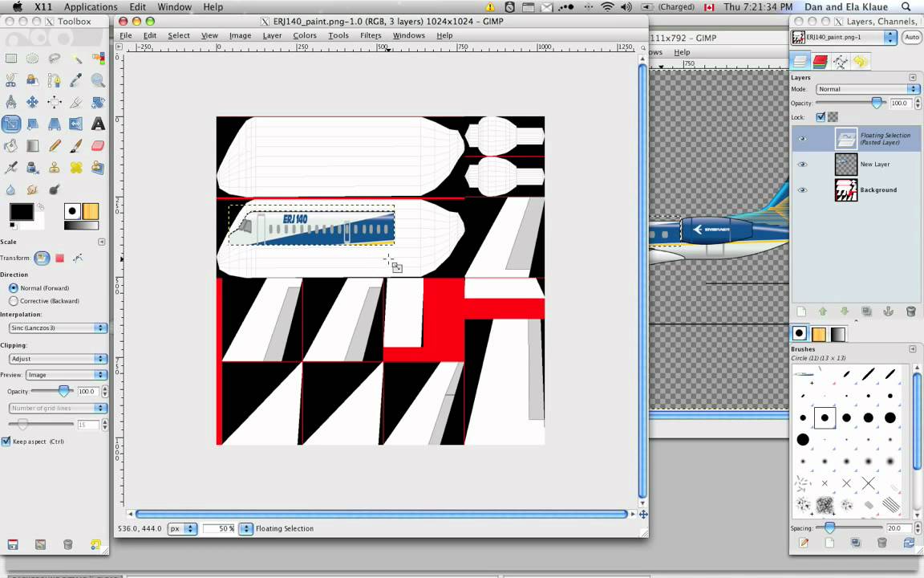This screenshot has height=578, width=924.
Task: Select the Pencil tool
Action: [x=55, y=145]
